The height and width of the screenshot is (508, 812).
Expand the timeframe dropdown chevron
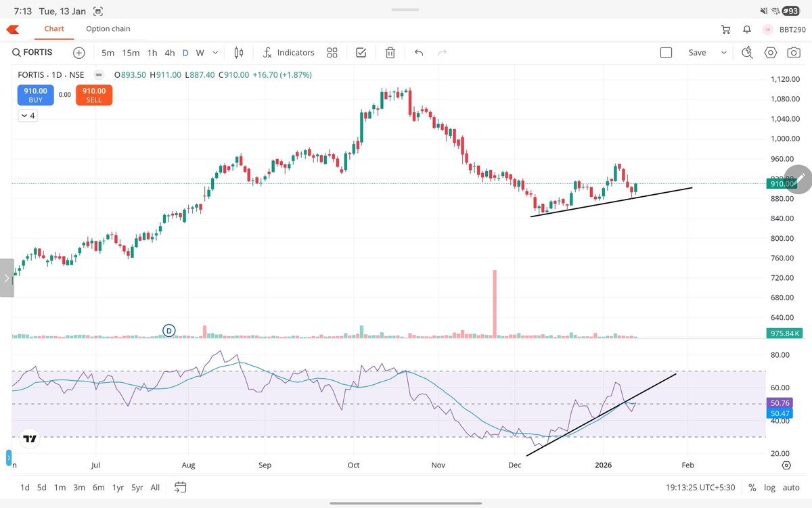pyautogui.click(x=215, y=53)
